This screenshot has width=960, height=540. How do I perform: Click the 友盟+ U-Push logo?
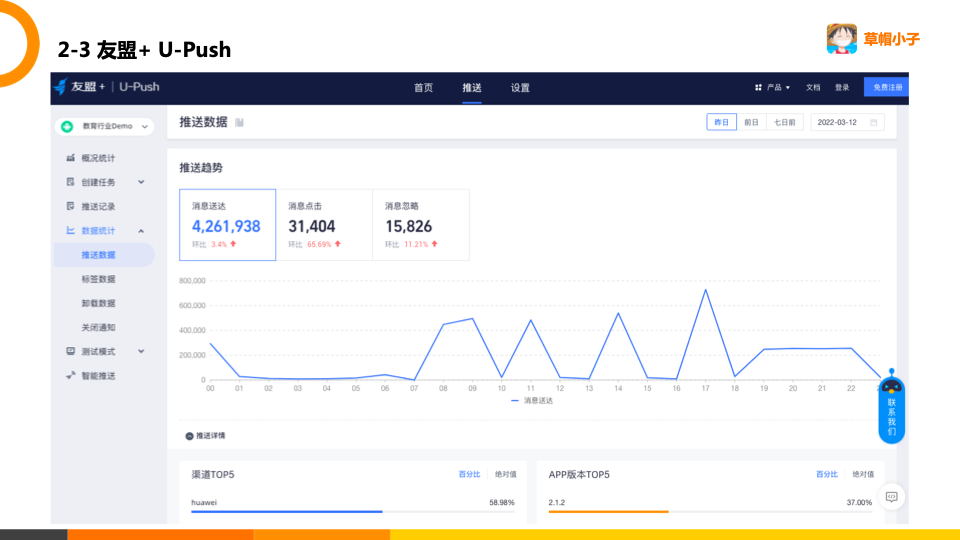pyautogui.click(x=107, y=87)
